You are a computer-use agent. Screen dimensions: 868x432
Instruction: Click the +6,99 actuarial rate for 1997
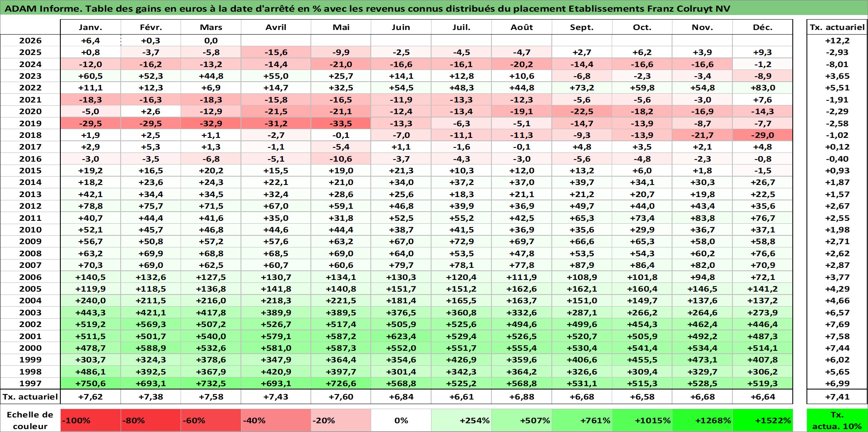point(837,383)
